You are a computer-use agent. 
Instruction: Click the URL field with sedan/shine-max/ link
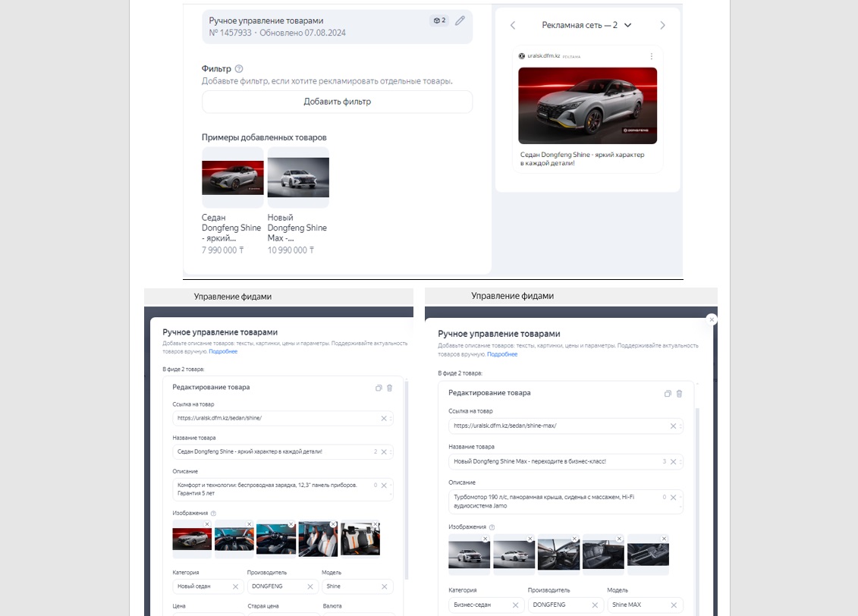pos(566,426)
